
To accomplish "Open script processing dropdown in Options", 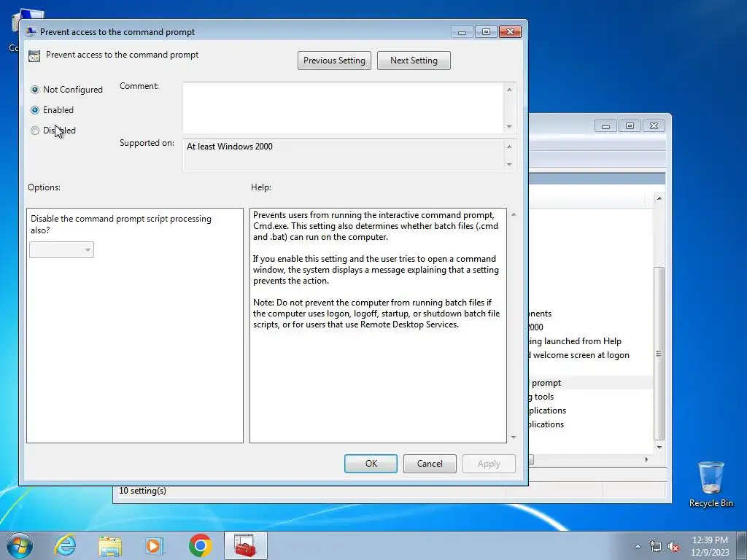I will point(61,250).
